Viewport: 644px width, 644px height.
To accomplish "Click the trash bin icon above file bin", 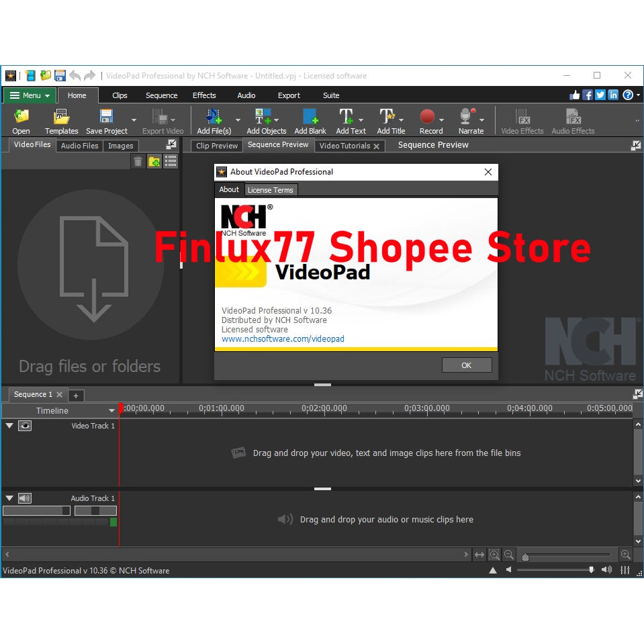I will pos(138,161).
